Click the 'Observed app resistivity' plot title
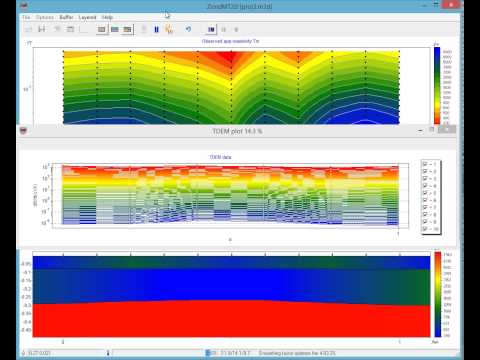 pyautogui.click(x=231, y=41)
